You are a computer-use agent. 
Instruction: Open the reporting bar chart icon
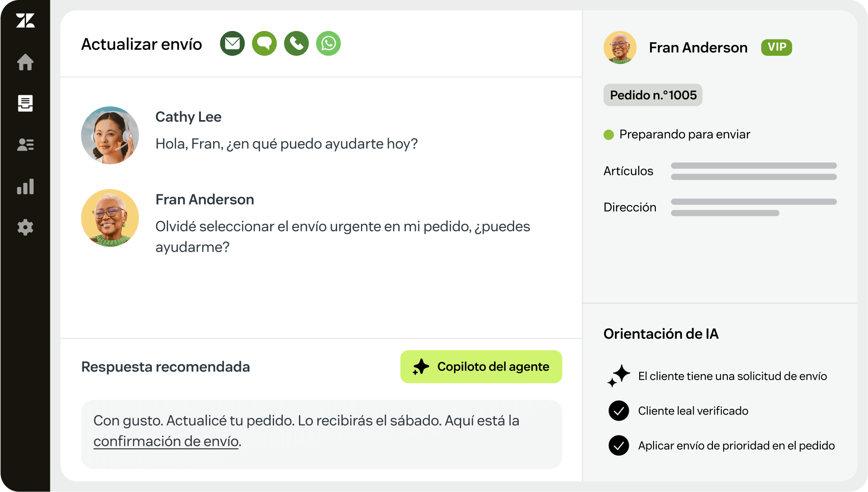[25, 186]
